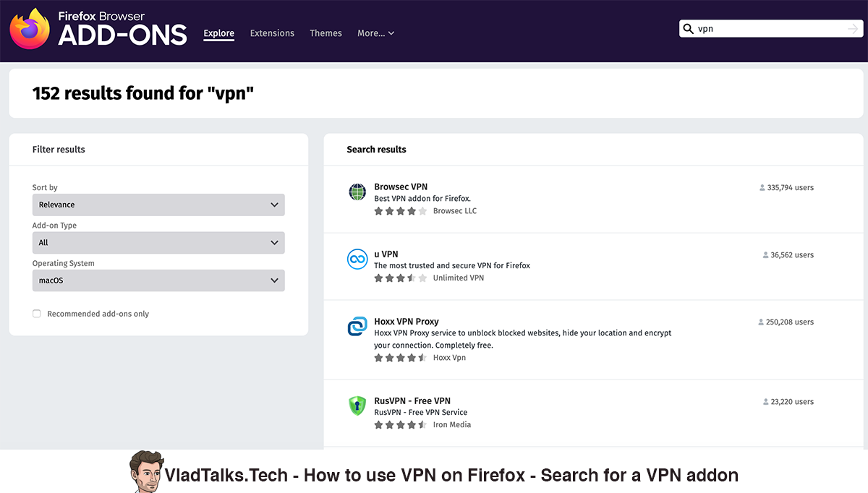Click the u VPN star rating
868x493 pixels.
click(x=401, y=278)
